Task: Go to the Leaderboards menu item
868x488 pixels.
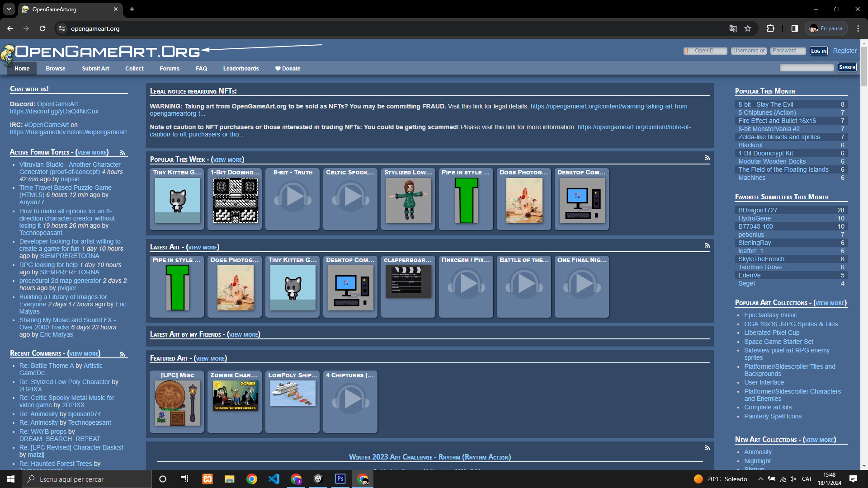Action: coord(241,69)
